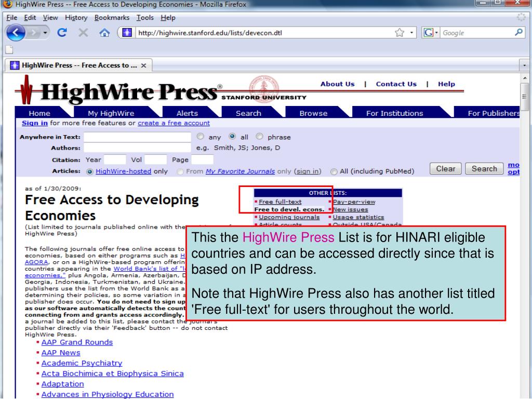532x399 pixels.
Task: Open the Bookmarks menu
Action: (x=112, y=18)
